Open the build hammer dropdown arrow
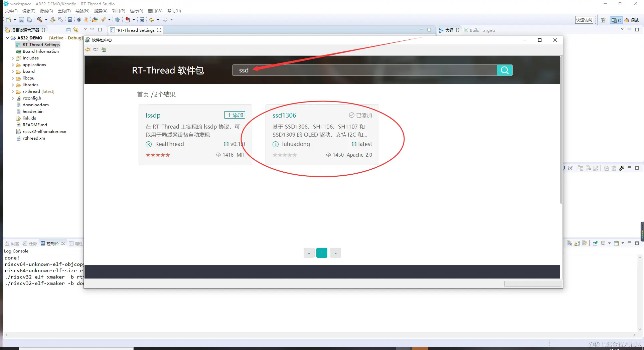The width and height of the screenshot is (644, 350). (x=46, y=20)
